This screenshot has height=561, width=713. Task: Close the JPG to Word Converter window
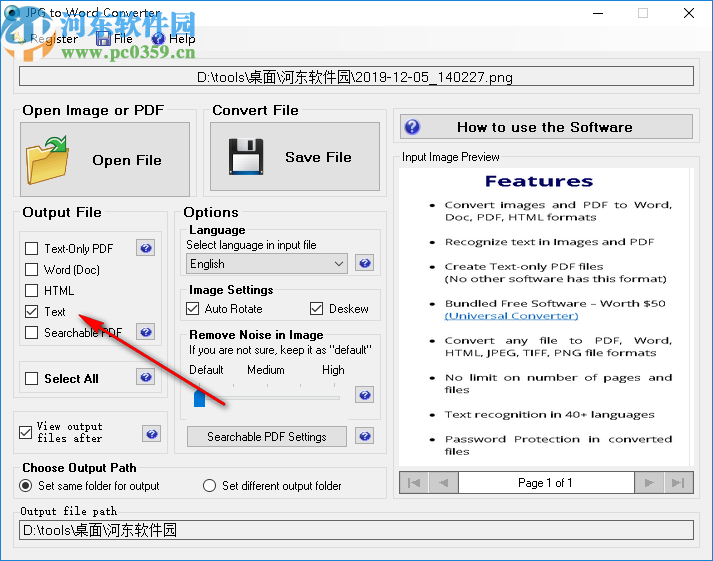[x=689, y=13]
